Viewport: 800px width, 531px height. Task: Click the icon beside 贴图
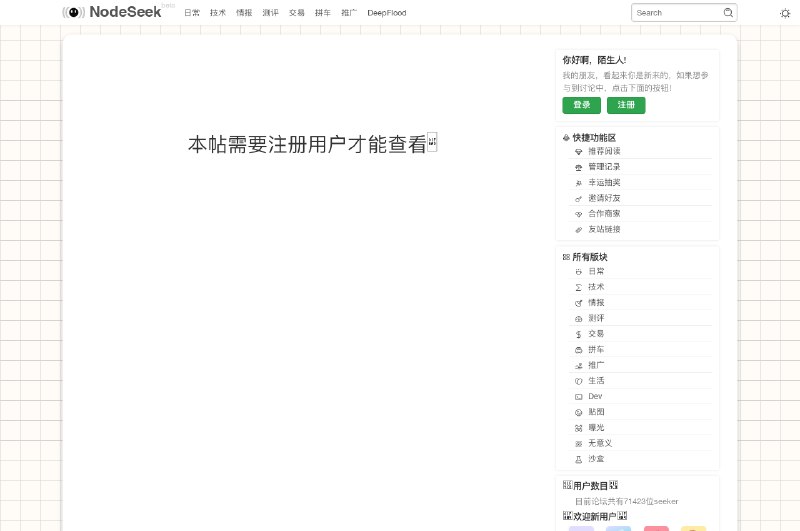(579, 412)
